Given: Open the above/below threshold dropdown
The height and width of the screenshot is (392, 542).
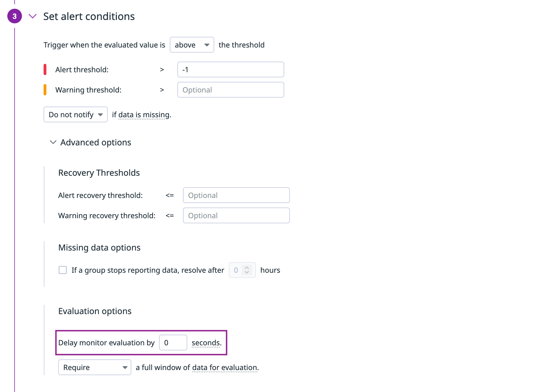Looking at the screenshot, I should click(192, 45).
